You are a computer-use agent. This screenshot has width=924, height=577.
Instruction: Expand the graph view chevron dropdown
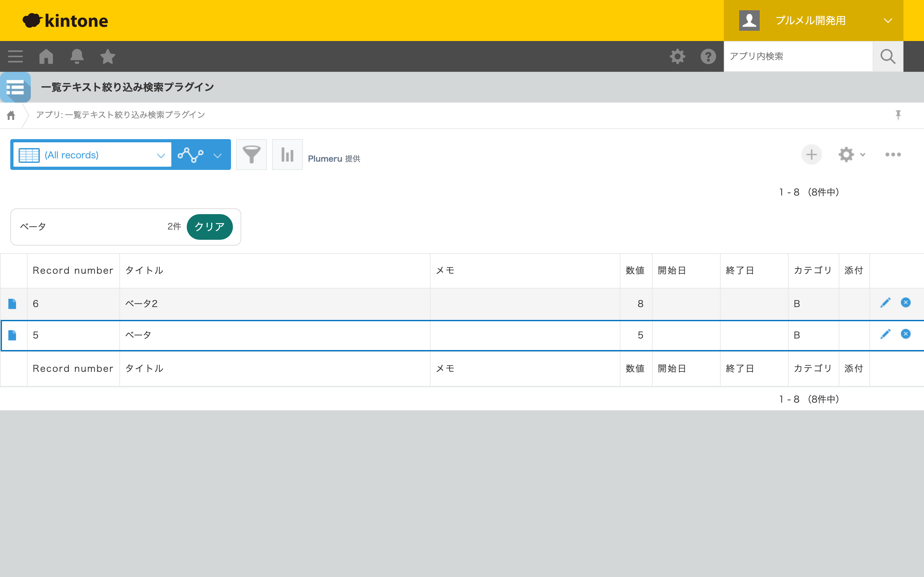coord(218,155)
